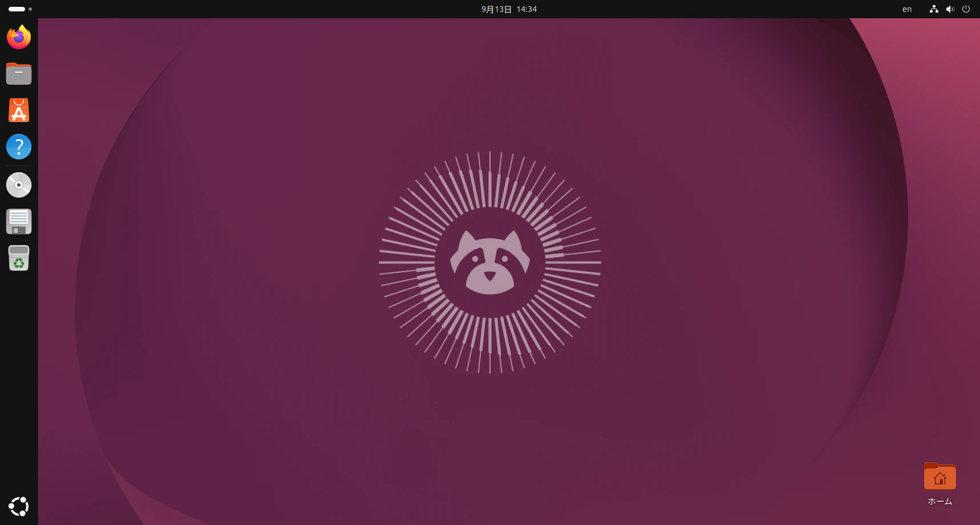Image resolution: width=980 pixels, height=525 pixels.
Task: Open the Files manager in the dock
Action: point(19,74)
